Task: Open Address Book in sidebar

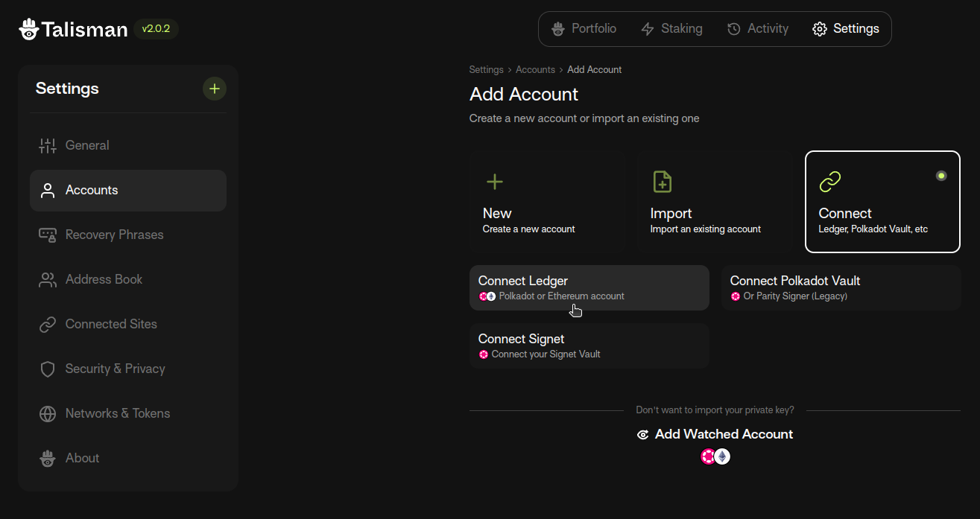Action: click(x=128, y=280)
